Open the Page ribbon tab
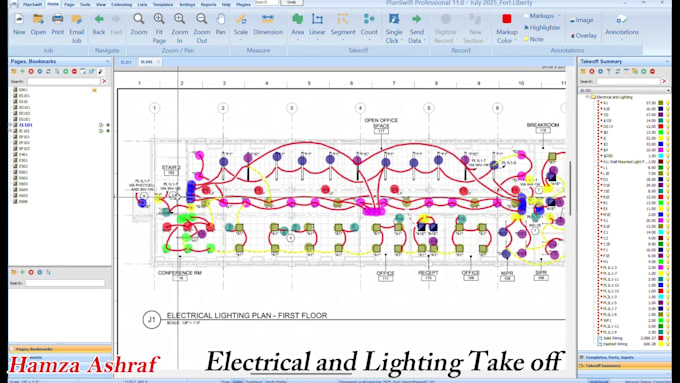Screen dimensions: 680x383 coord(69,4)
